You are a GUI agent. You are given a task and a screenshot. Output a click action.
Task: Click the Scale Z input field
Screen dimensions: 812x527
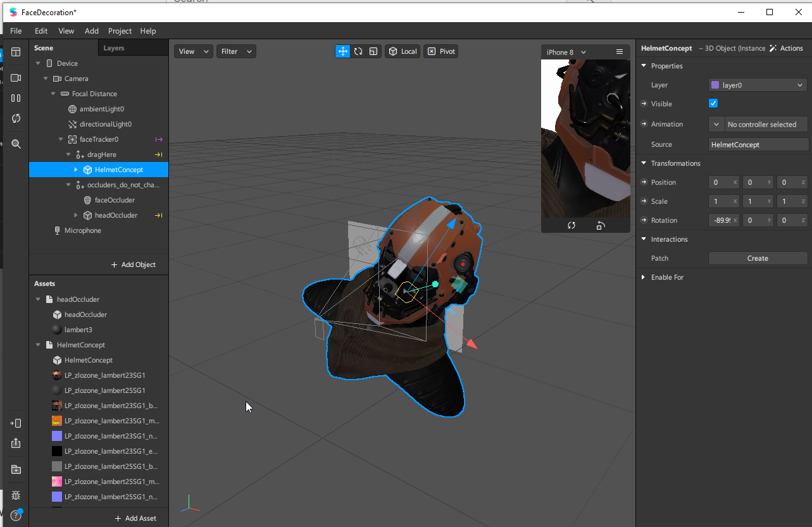[x=792, y=201]
